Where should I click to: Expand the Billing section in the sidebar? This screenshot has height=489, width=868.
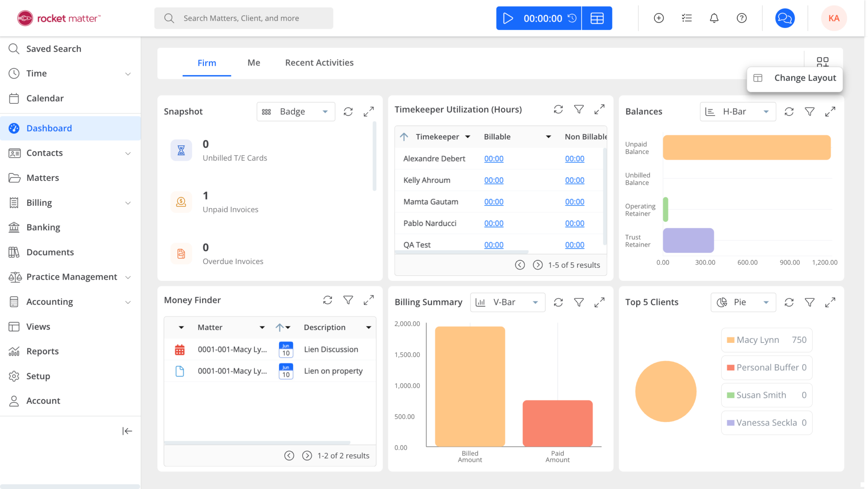pyautogui.click(x=128, y=203)
